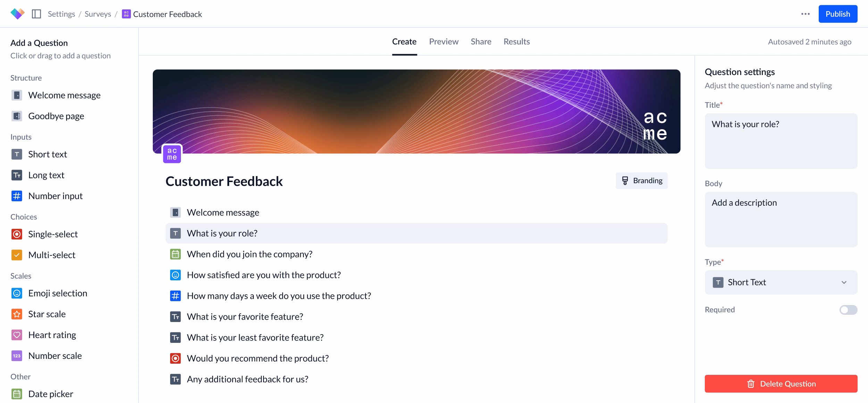
Task: Open the Type dropdown showing Short Text
Action: click(781, 282)
